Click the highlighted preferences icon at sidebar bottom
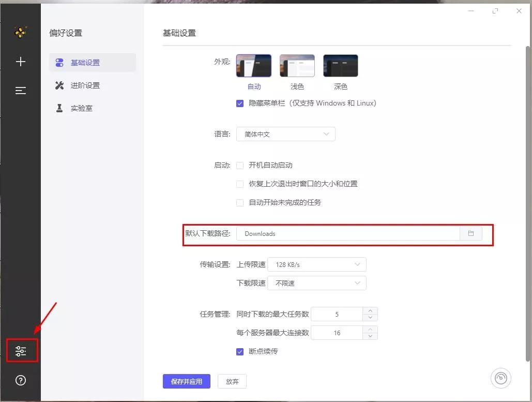532x402 pixels. coord(21,351)
